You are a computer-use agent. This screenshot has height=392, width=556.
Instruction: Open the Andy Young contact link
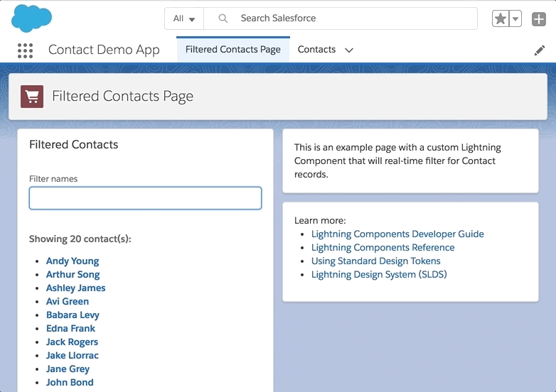73,261
